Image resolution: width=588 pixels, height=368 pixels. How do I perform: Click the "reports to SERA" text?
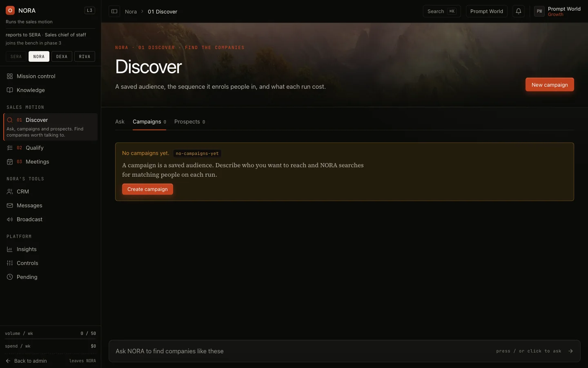[x=23, y=35]
